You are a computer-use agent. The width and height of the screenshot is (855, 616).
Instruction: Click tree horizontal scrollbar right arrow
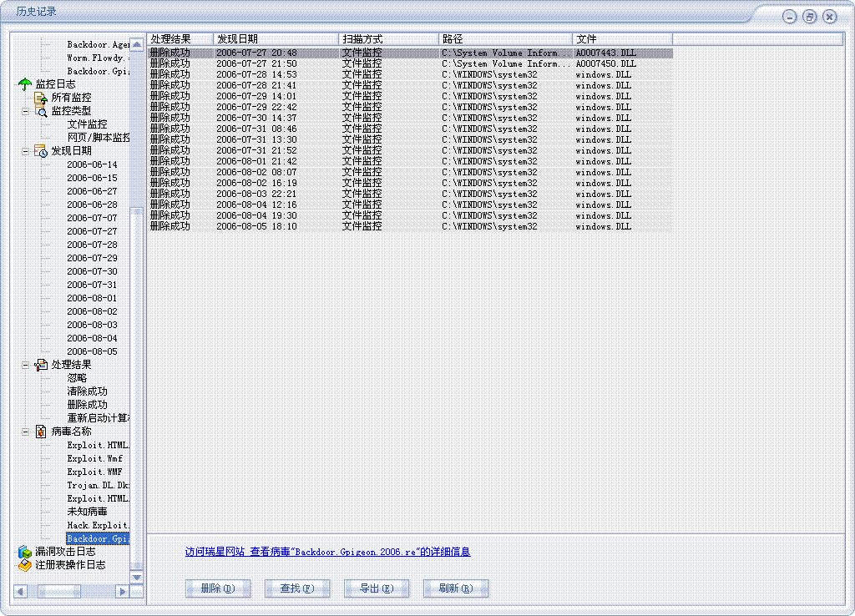pyautogui.click(x=123, y=592)
